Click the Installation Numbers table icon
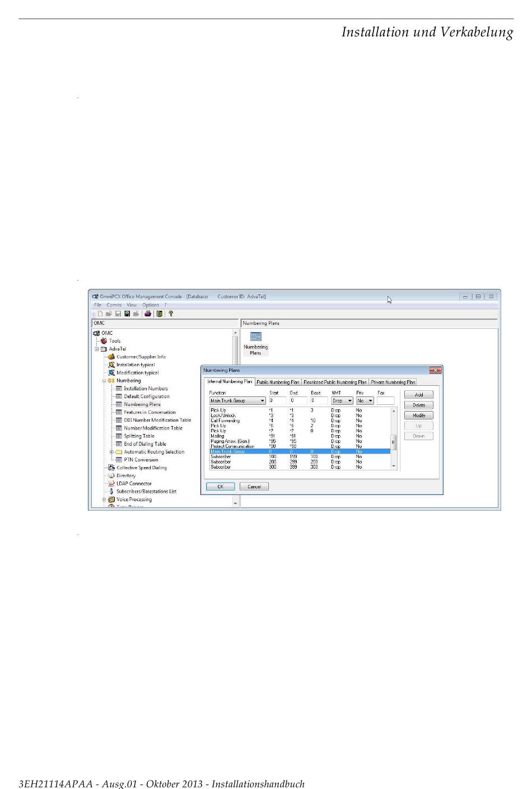The height and width of the screenshot is (789, 532). point(119,389)
